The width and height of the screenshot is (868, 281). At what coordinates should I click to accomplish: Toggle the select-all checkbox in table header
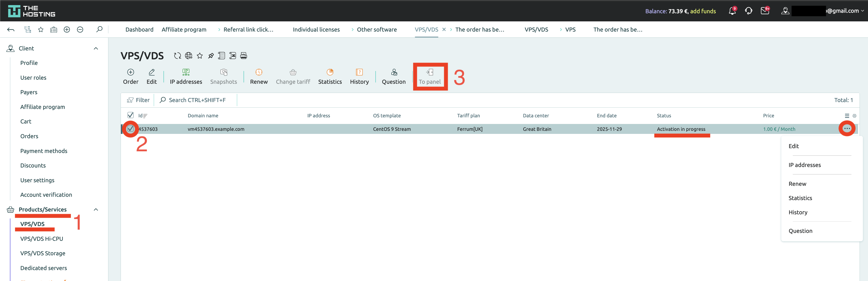[x=130, y=115]
